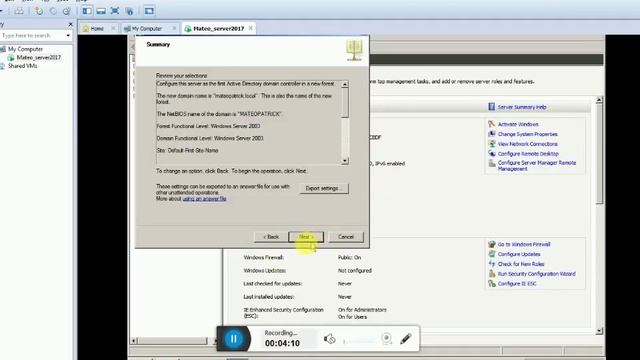640x360 pixels.
Task: Click the take snapshot toolbar icon
Action: (39, 11)
